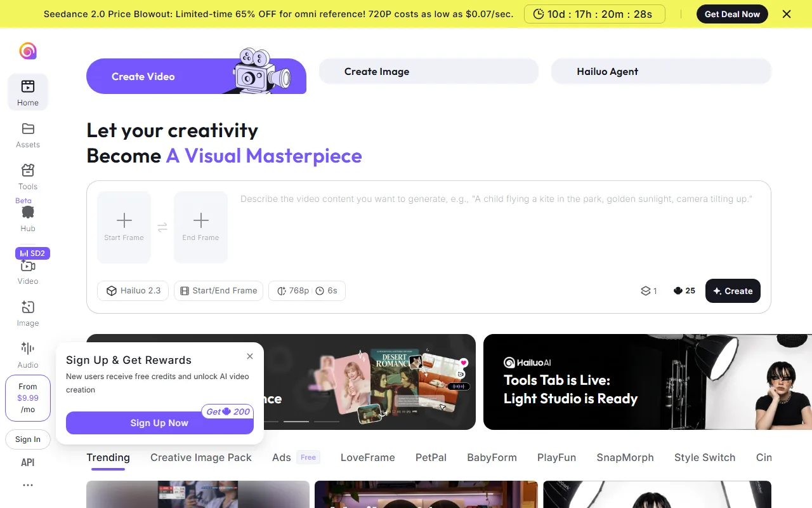812x508 pixels.
Task: Select the Image sidebar icon
Action: [28, 307]
